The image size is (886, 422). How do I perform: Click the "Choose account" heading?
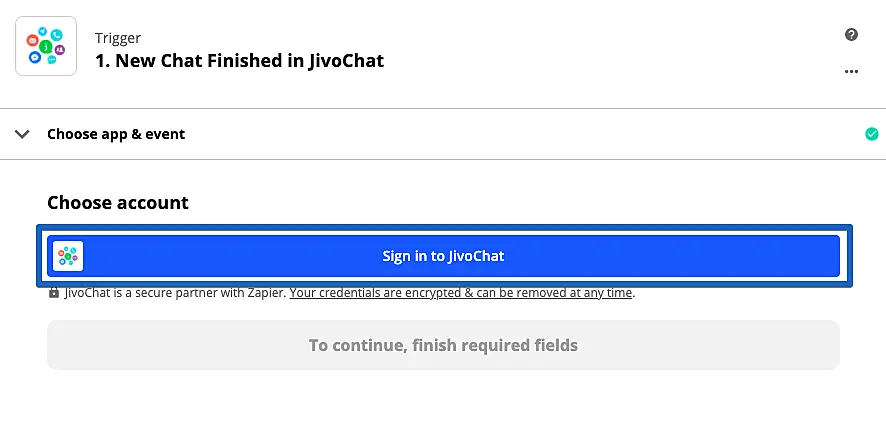(x=118, y=202)
